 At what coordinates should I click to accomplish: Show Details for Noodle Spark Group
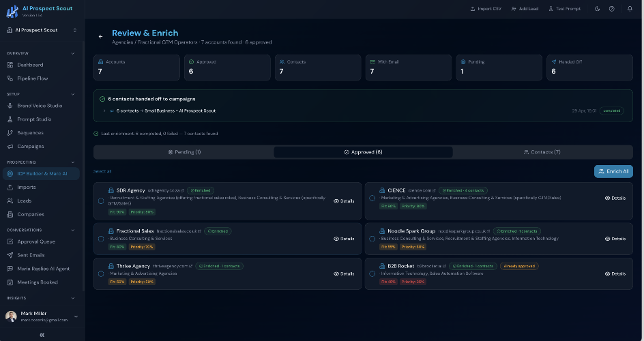pyautogui.click(x=615, y=239)
